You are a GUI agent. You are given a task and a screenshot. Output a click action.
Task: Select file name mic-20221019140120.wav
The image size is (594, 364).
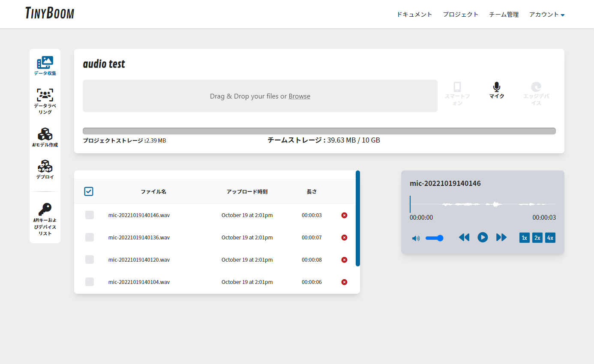pyautogui.click(x=139, y=260)
